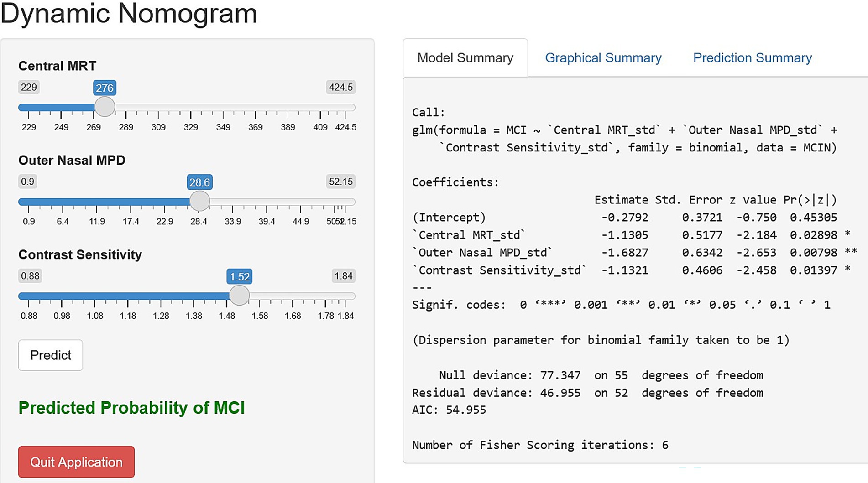Set Outer Nasal MPD slider to 11.9 tick

pos(97,202)
